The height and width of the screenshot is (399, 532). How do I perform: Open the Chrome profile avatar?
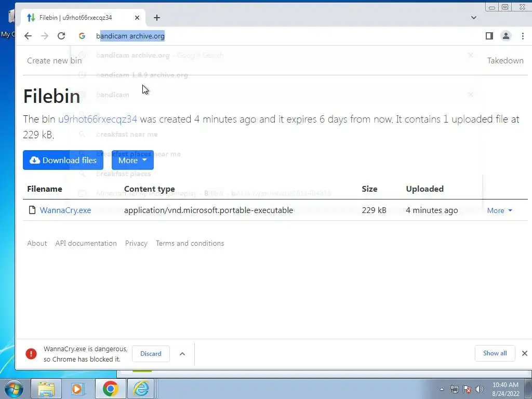[506, 36]
